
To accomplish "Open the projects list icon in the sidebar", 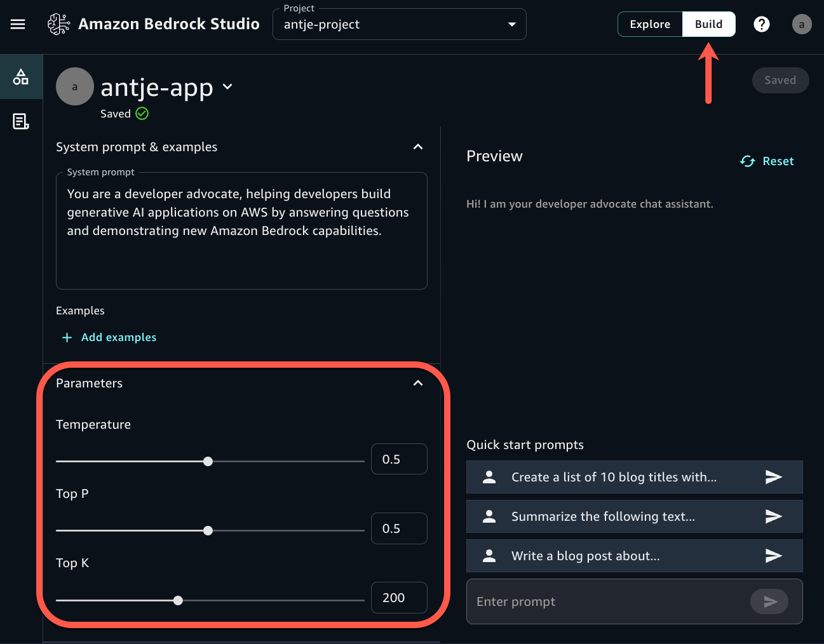I will [21, 121].
